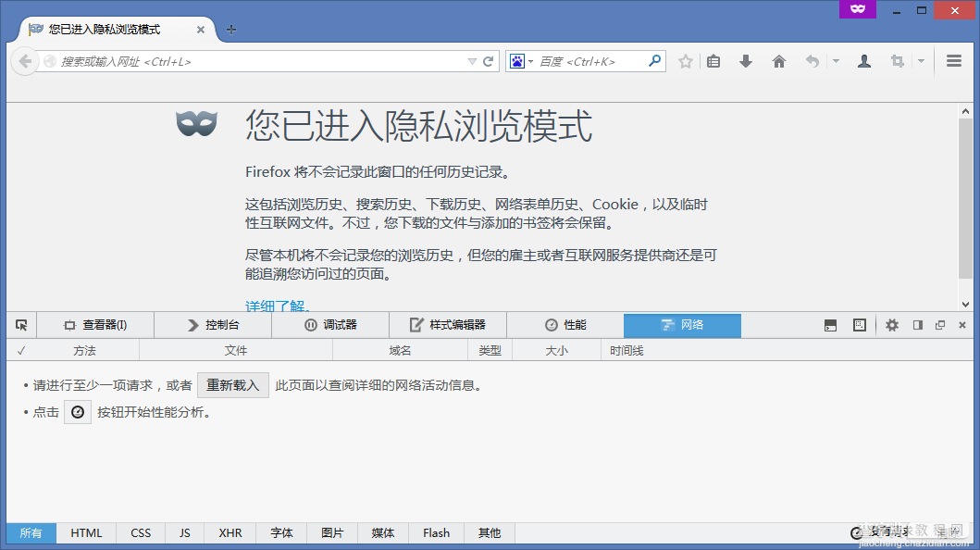Expand dropdown next to the crop icon
This screenshot has width=980, height=550.
921,61
